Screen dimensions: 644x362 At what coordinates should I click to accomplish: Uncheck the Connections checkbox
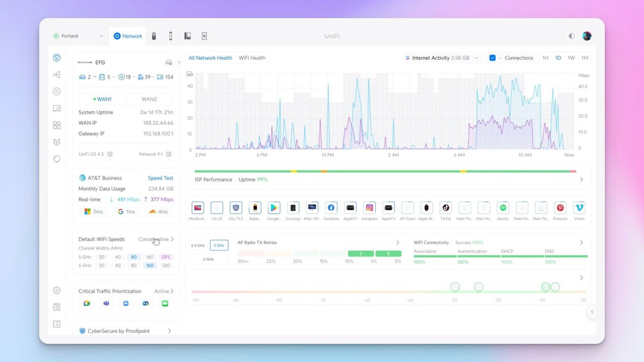click(x=492, y=57)
